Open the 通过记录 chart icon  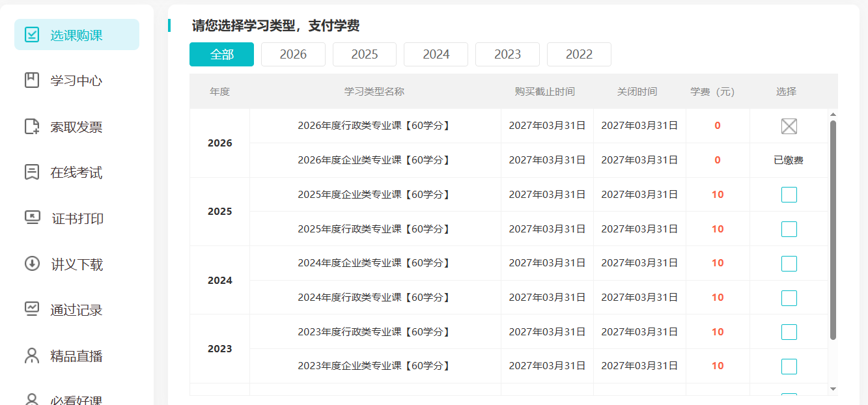click(32, 310)
